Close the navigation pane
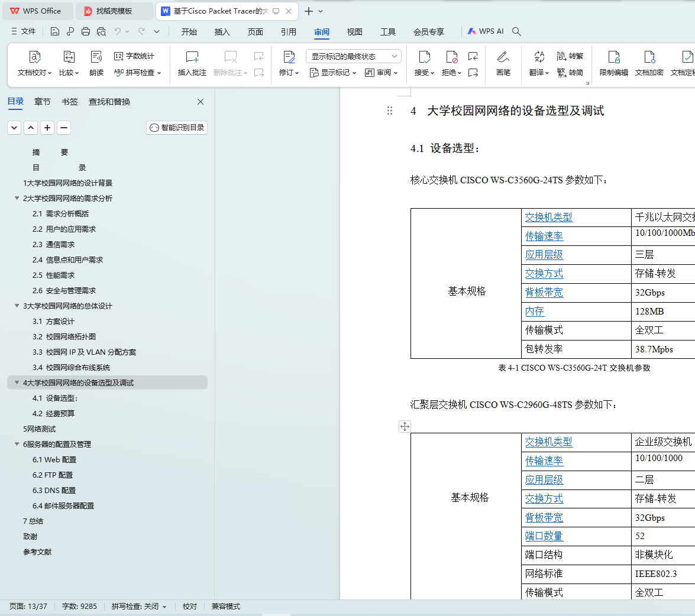This screenshot has height=616, width=695. click(x=201, y=102)
